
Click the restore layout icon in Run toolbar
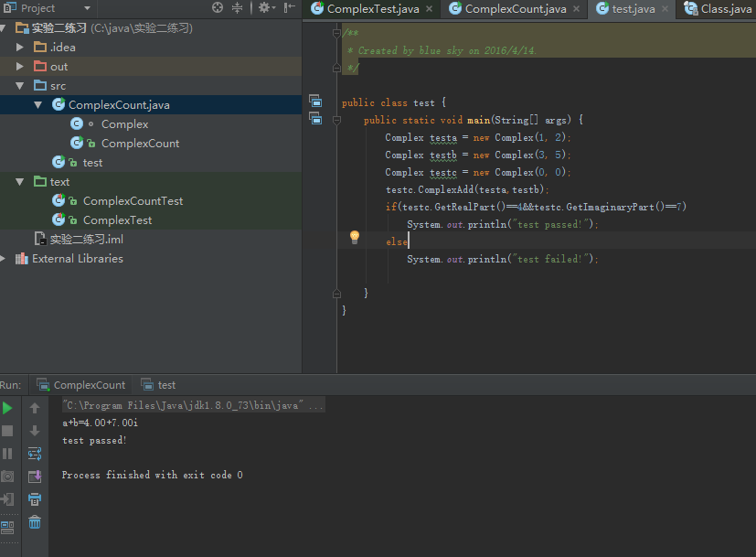tap(7, 527)
